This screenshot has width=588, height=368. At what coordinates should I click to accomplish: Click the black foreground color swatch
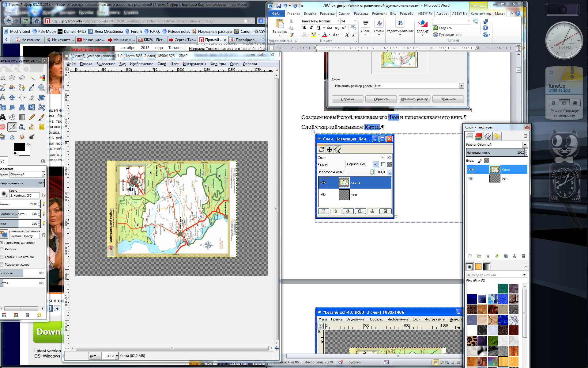19,147
